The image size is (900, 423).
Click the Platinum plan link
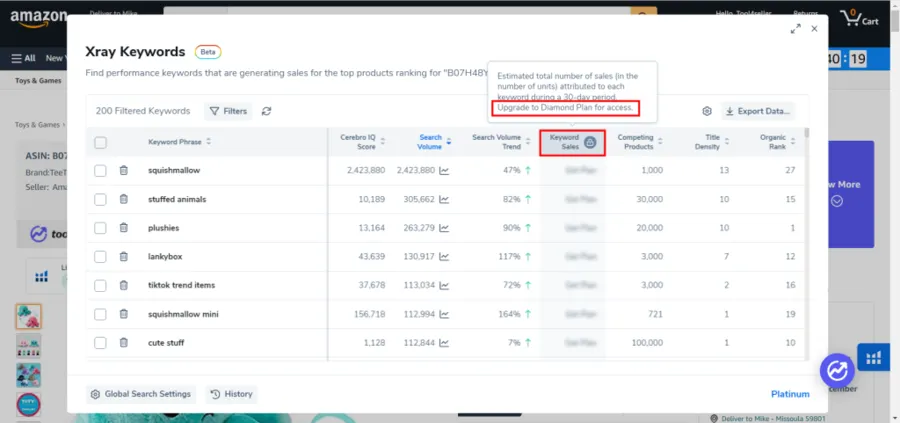790,394
